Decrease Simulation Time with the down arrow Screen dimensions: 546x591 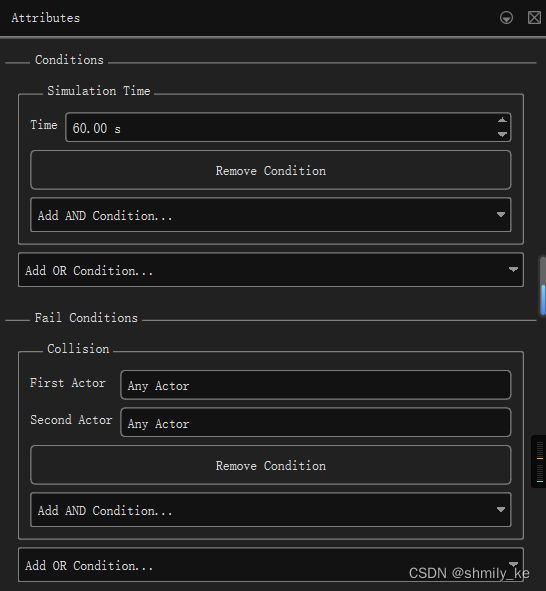coord(502,134)
